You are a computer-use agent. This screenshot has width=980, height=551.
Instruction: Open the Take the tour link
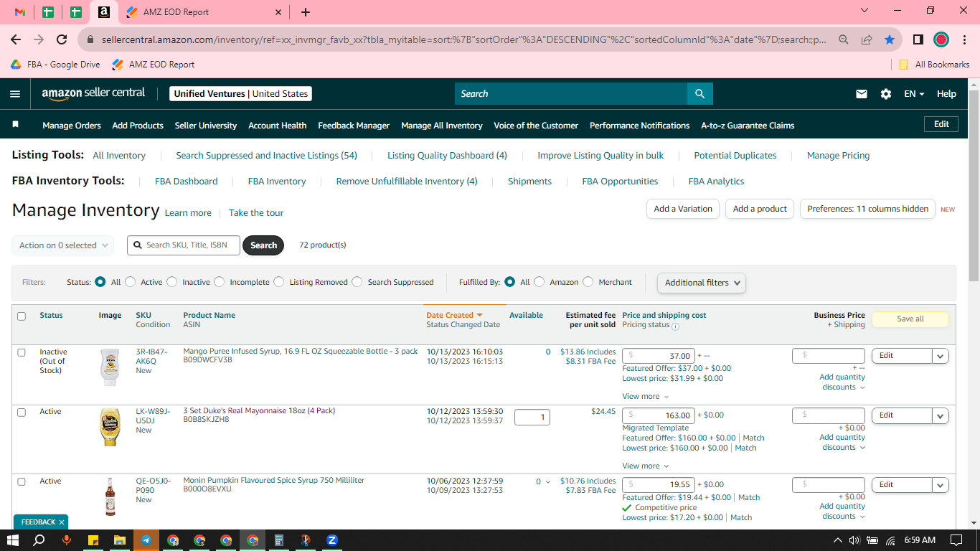click(256, 213)
